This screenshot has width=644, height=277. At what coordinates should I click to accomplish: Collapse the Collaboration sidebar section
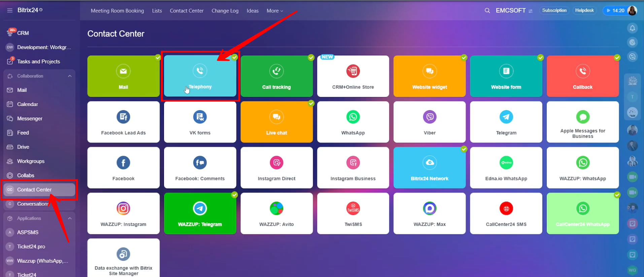[x=70, y=76]
